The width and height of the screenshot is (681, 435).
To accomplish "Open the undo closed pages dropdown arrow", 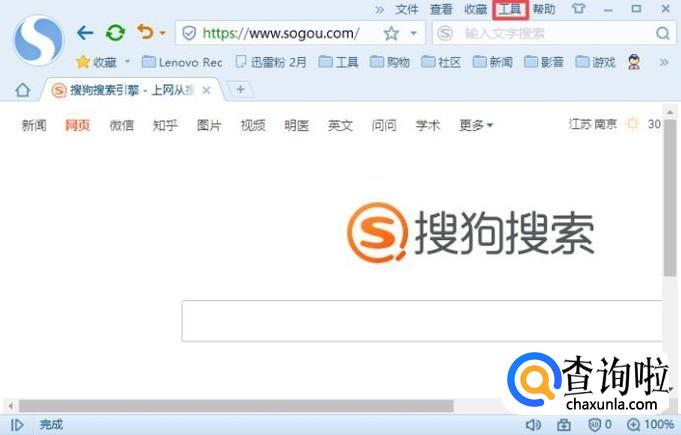I will pos(162,33).
